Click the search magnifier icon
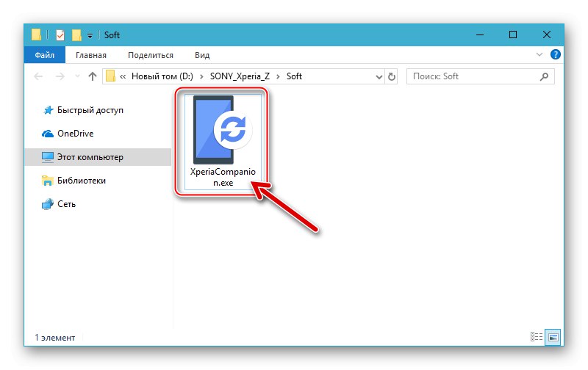 point(544,77)
